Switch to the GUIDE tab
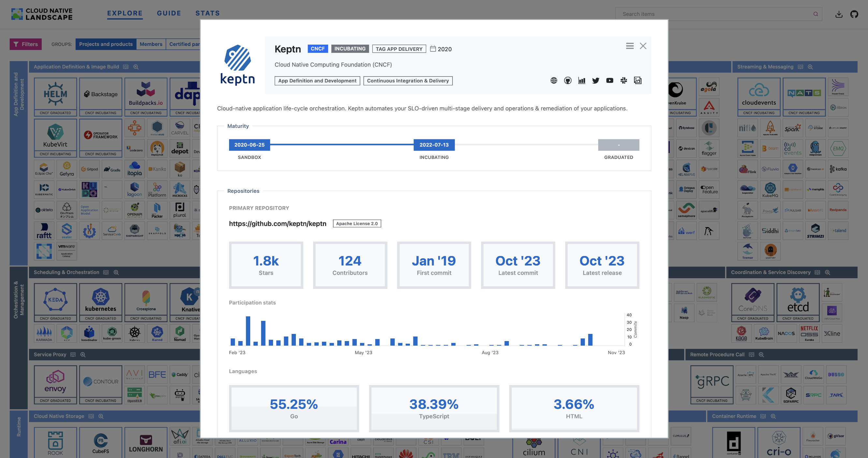The image size is (868, 458). tap(169, 13)
